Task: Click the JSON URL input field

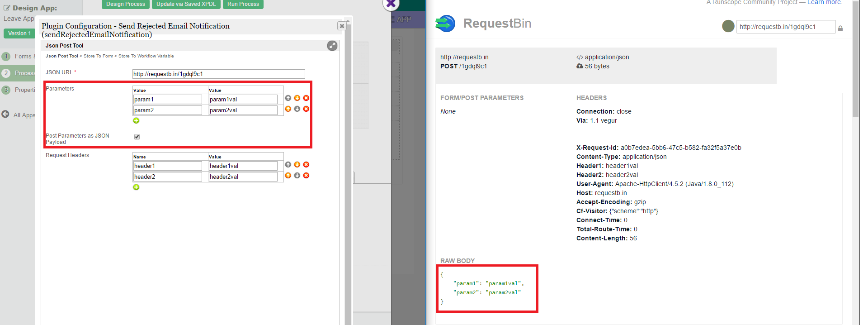Action: [x=219, y=74]
